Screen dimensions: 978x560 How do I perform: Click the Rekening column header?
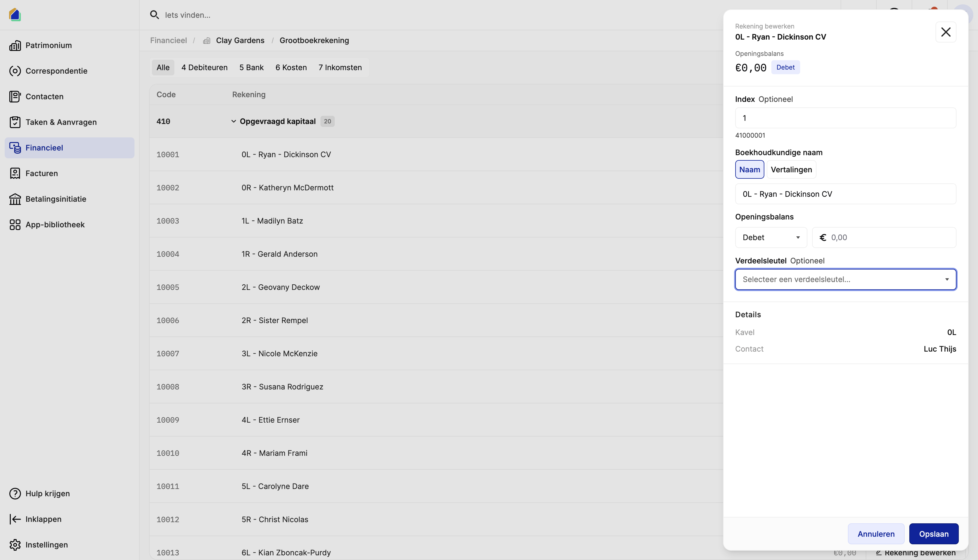pos(249,95)
